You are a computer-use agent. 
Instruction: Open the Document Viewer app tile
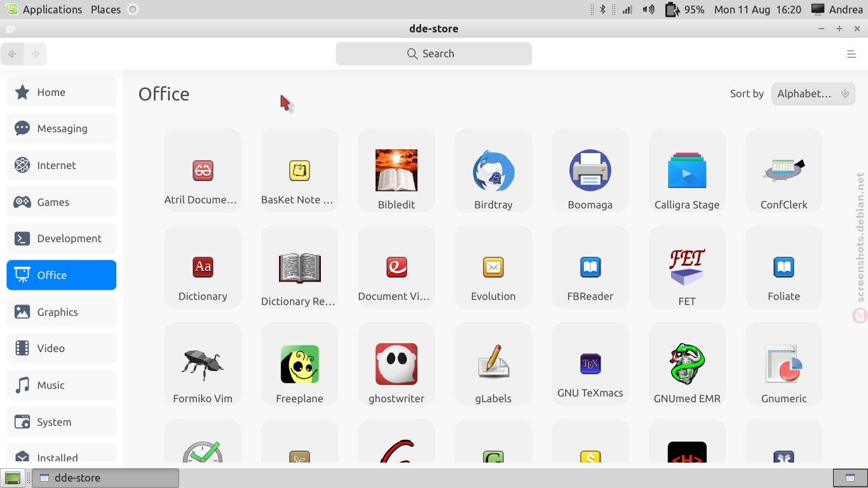coord(397,268)
